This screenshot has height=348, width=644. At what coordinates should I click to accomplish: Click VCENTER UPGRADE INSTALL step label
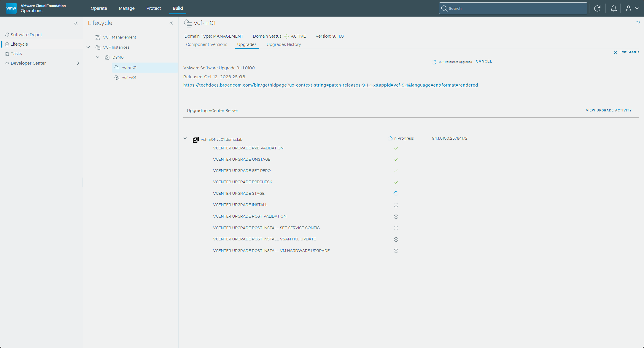click(240, 205)
